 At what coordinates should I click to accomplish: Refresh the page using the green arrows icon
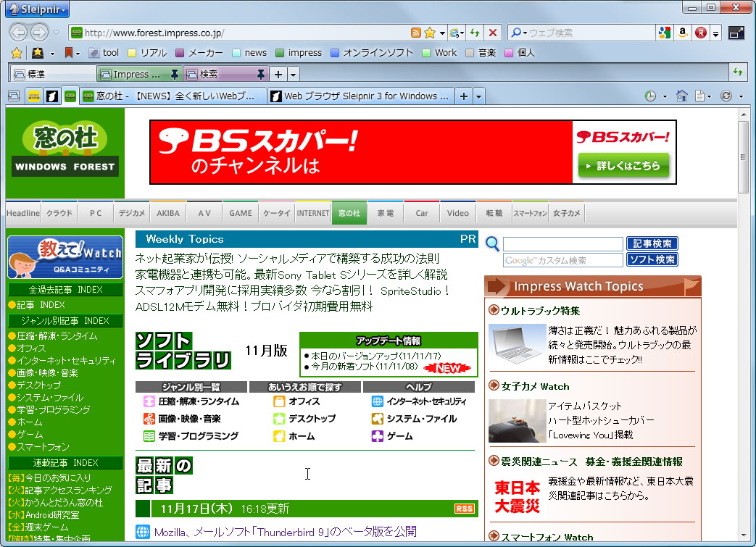474,33
